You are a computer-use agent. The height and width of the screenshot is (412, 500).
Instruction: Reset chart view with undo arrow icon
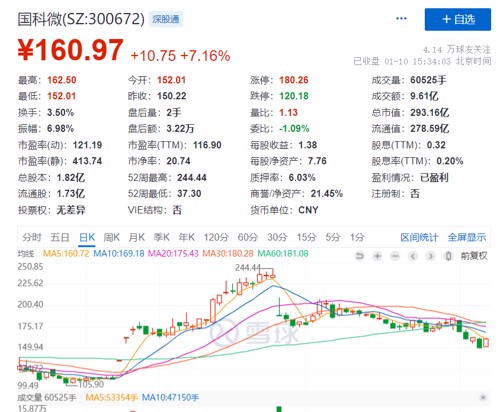point(360,256)
